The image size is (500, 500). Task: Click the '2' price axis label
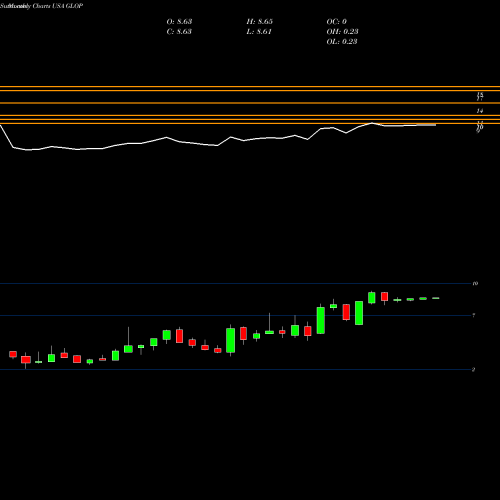pos(473,369)
